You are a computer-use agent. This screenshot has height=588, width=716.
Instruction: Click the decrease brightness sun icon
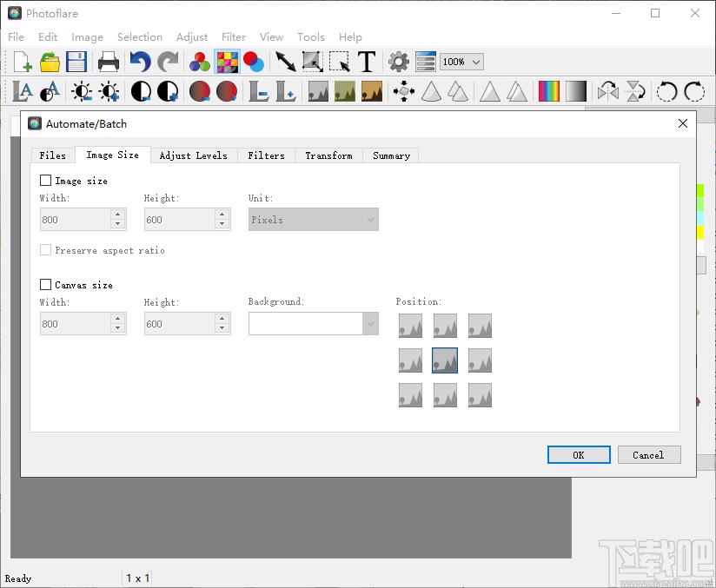pyautogui.click(x=82, y=91)
